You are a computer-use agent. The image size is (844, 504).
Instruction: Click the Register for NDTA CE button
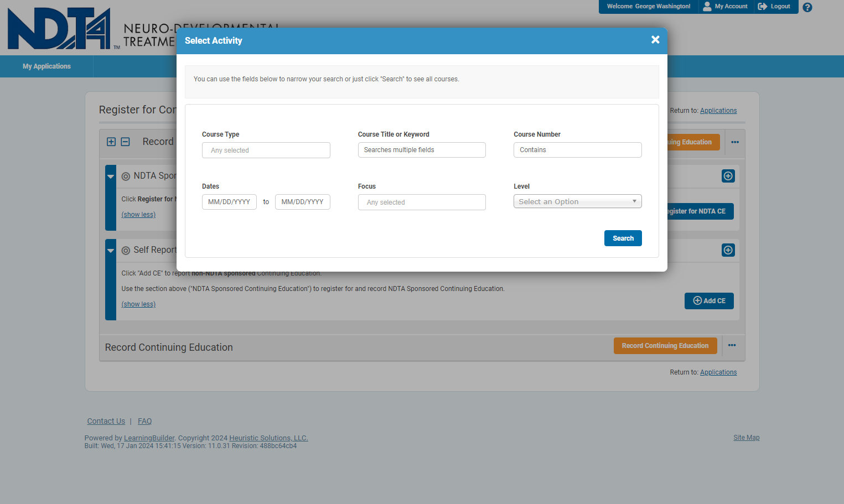tap(700, 211)
